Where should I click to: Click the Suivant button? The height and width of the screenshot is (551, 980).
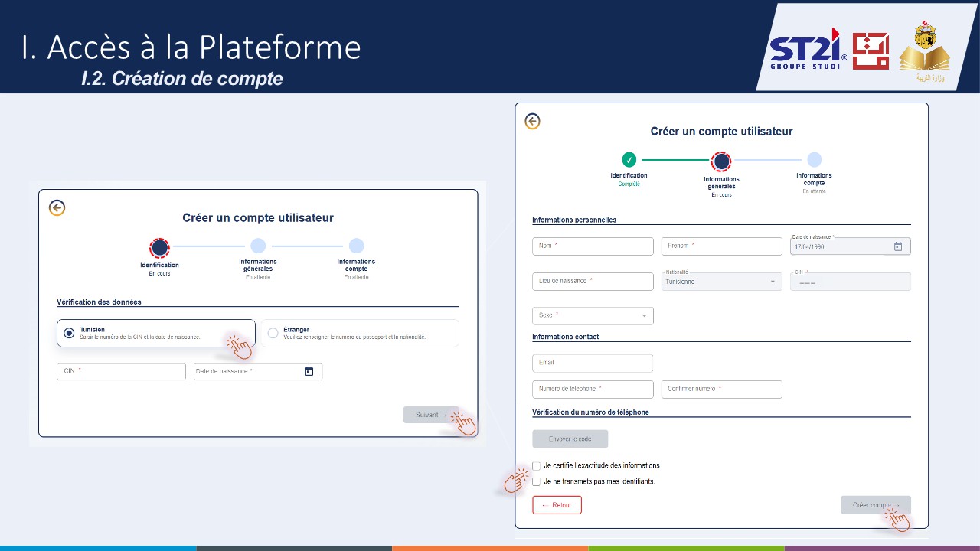[x=431, y=415]
